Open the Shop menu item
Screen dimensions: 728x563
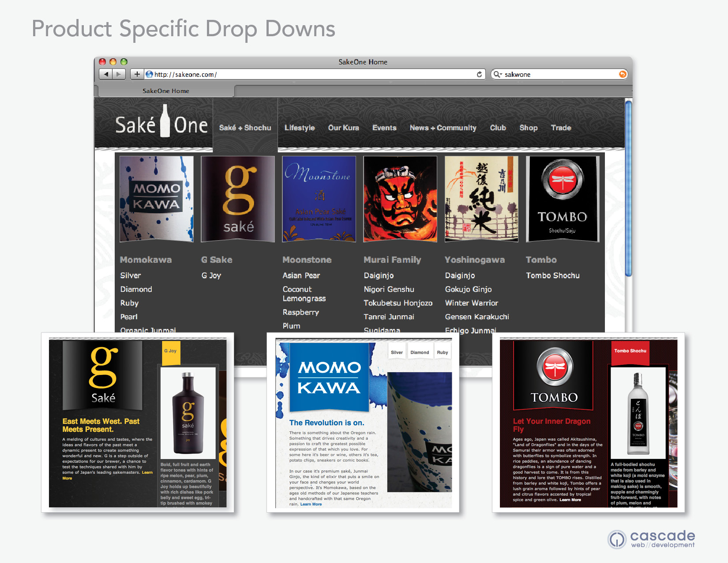[x=529, y=128]
